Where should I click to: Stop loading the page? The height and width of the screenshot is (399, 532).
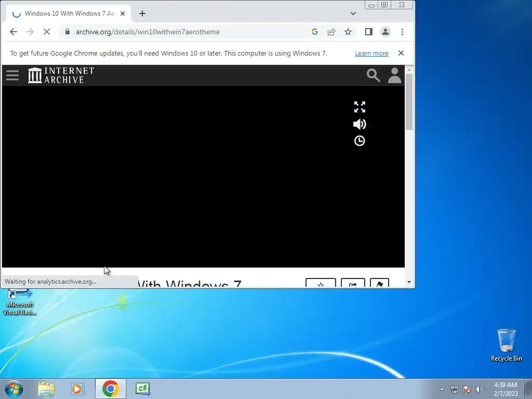47,32
